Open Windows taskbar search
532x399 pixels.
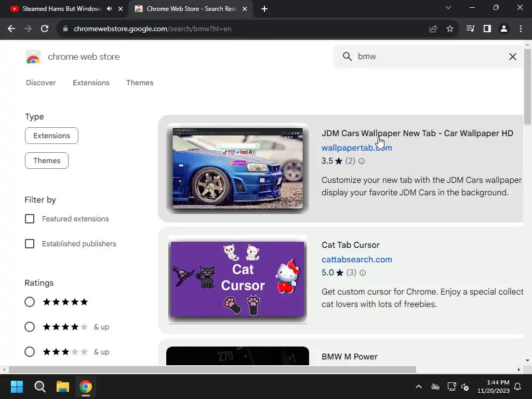(39, 387)
